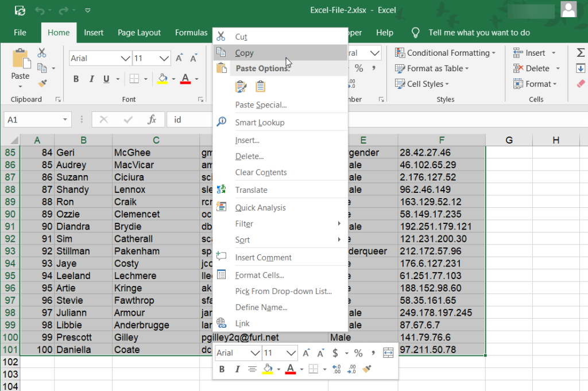Open Font group dialog launcher

click(x=200, y=99)
